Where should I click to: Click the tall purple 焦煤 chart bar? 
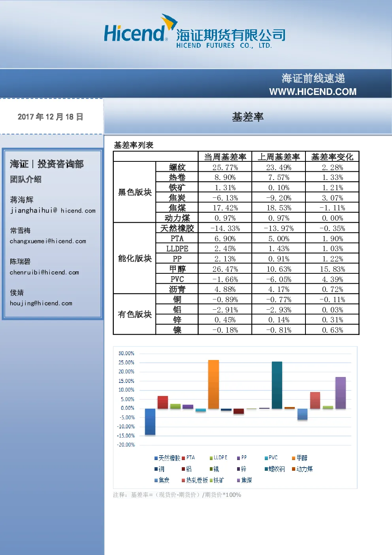[341, 393]
